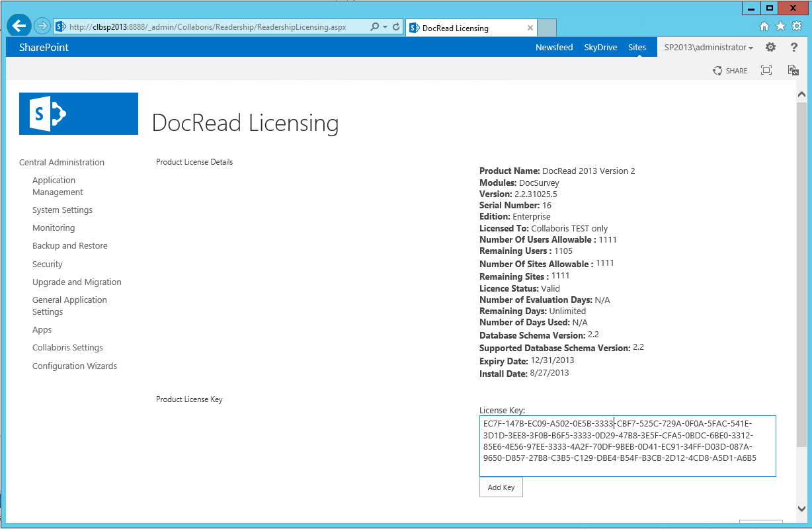
Task: Click the 'Install Date: 8/27/2013' line
Action: coord(524,374)
